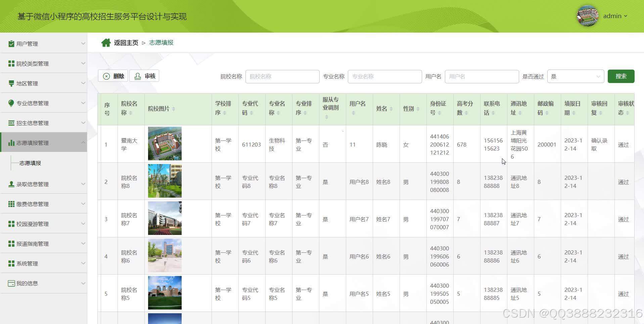
Task: Expand 缴费信息管理 with its chevron
Action: tap(83, 204)
